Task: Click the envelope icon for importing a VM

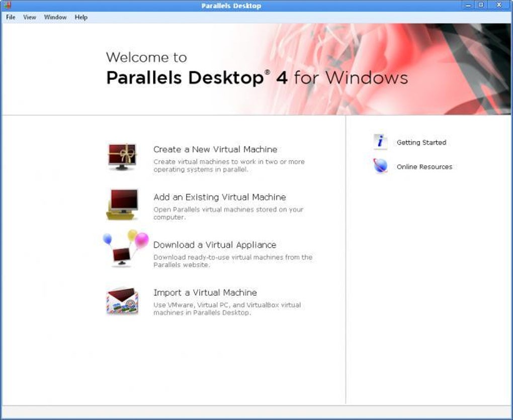Action: point(122,300)
